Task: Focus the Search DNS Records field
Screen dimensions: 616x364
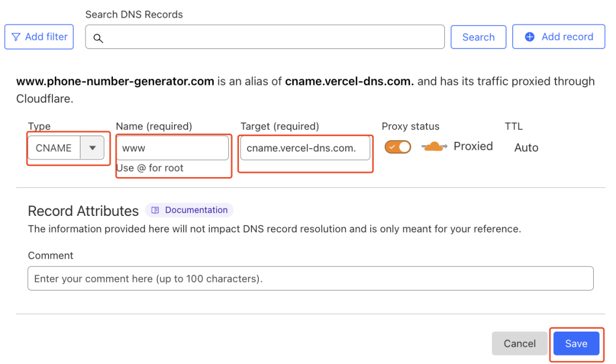Action: (x=268, y=37)
